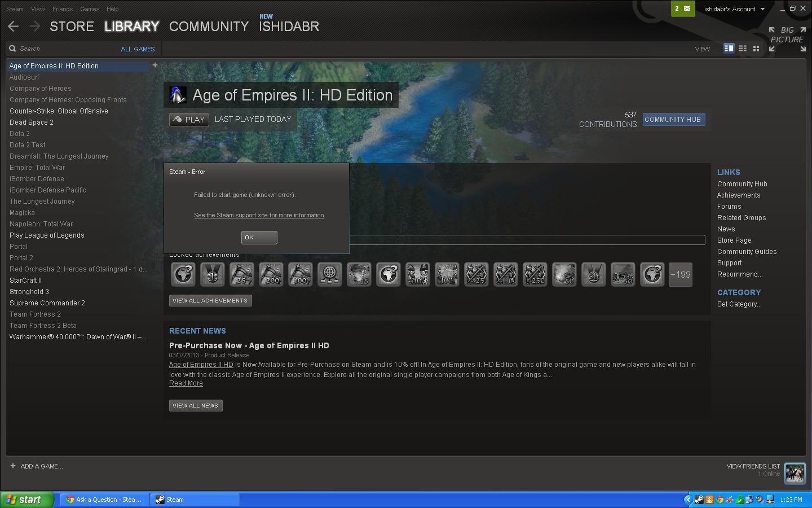Select the medal 50 locked achievement
This screenshot has width=812, height=508.
[594, 275]
